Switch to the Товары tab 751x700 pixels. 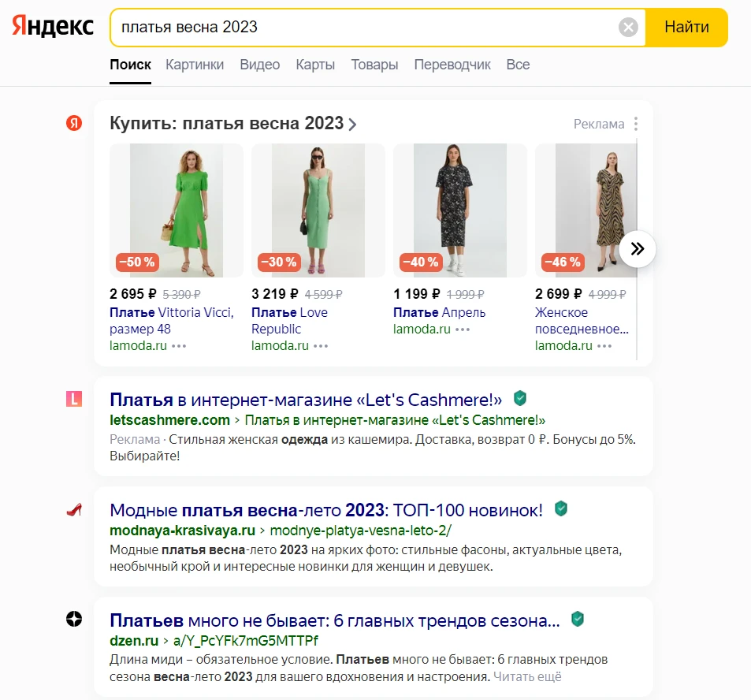(x=374, y=65)
